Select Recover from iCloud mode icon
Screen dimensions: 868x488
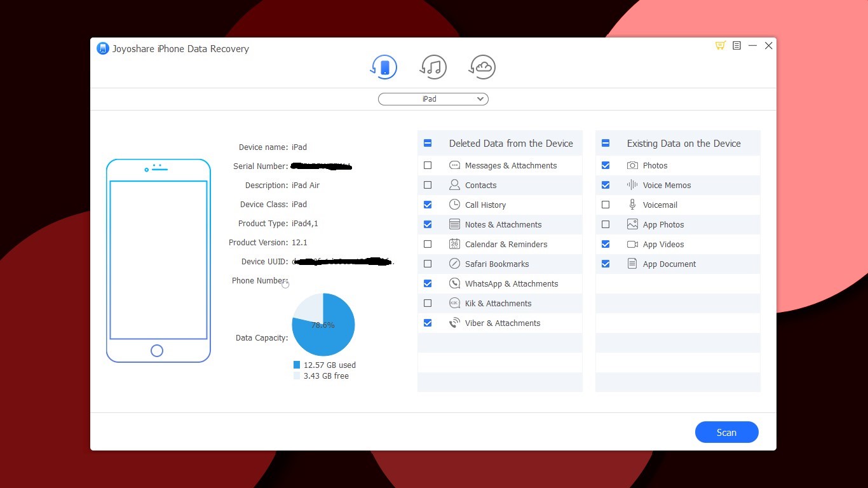tap(482, 67)
